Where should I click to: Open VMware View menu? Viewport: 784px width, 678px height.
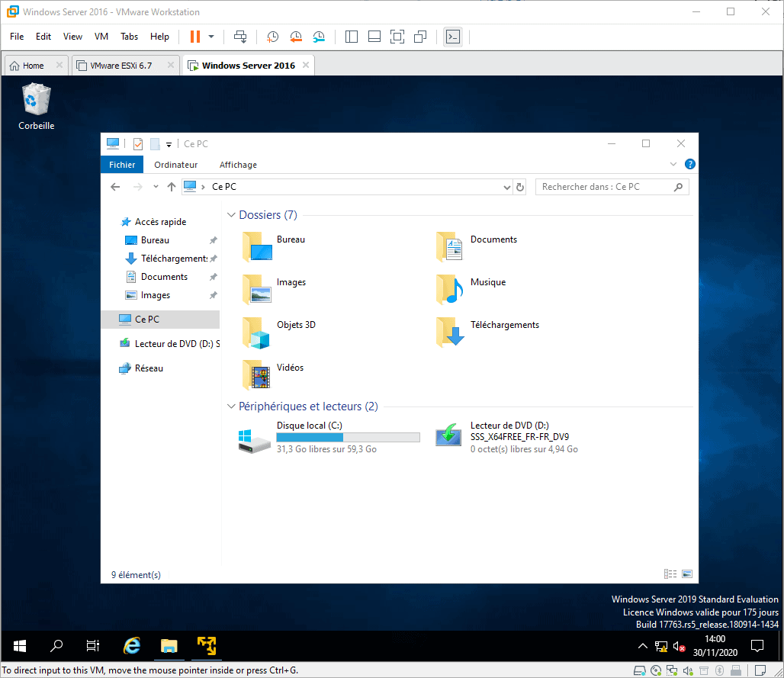72,37
